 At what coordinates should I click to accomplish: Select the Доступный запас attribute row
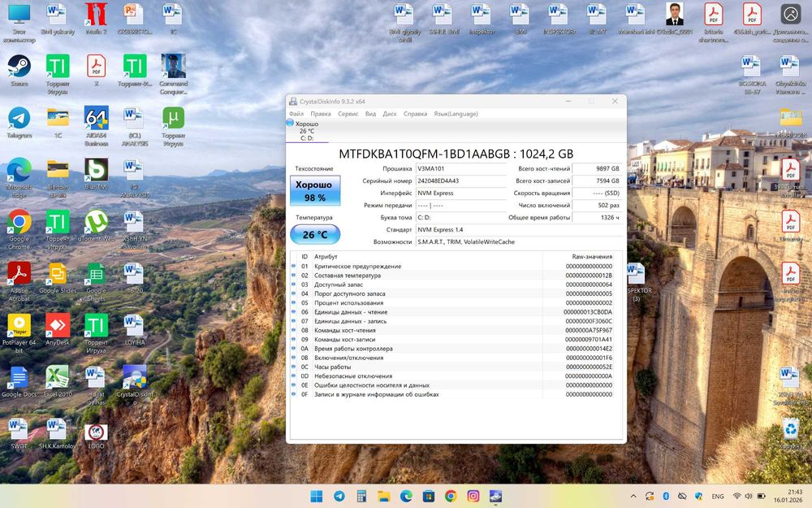(453, 284)
